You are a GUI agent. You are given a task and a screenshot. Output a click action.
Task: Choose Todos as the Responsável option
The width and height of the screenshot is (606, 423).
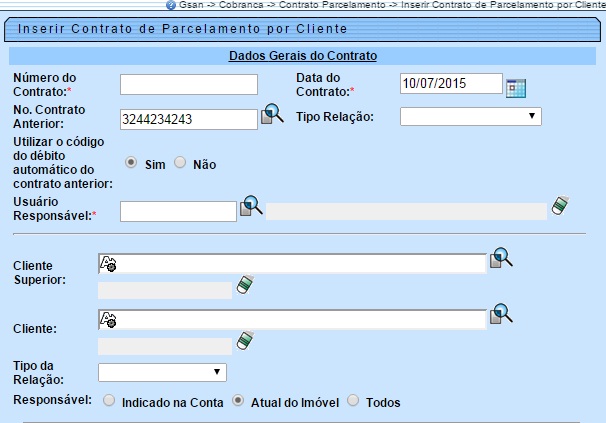pyautogui.click(x=352, y=401)
